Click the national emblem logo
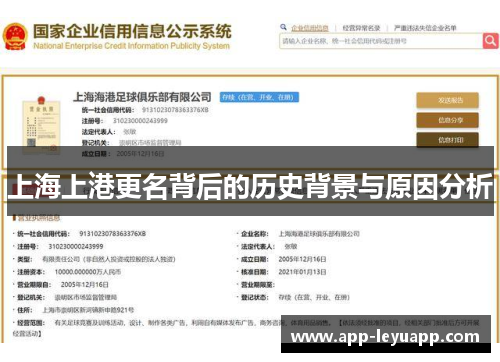The image size is (500, 362). (15, 36)
